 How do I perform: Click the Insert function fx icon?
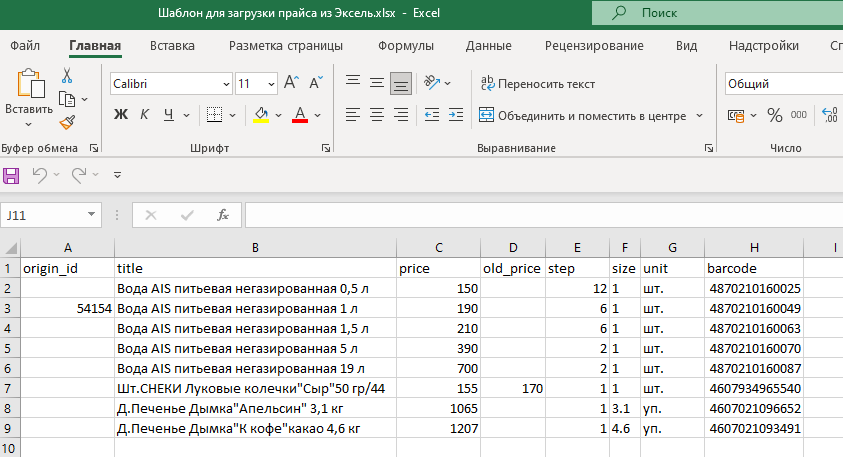(x=223, y=214)
